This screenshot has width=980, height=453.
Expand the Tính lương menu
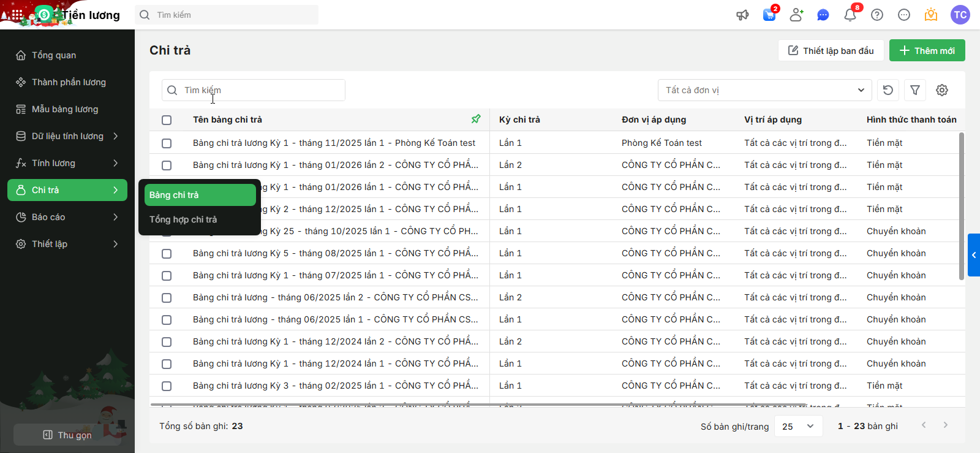pyautogui.click(x=67, y=163)
